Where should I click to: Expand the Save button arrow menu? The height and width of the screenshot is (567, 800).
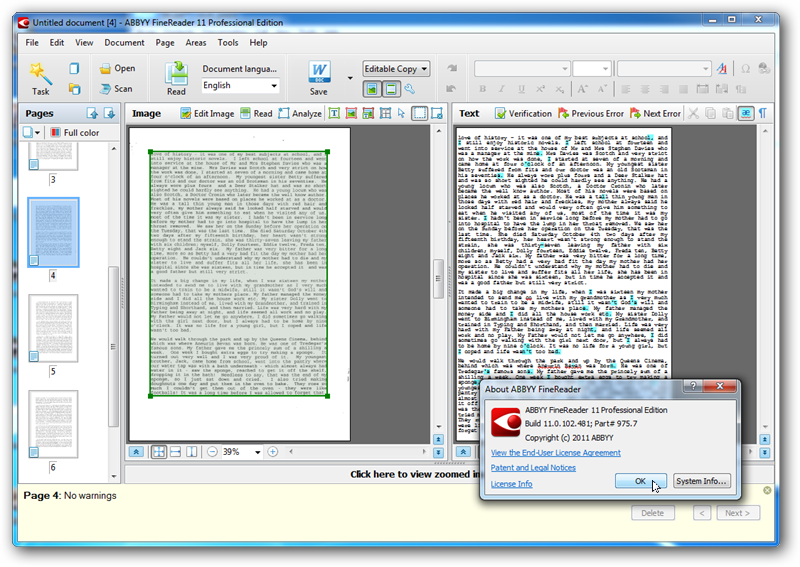[350, 78]
